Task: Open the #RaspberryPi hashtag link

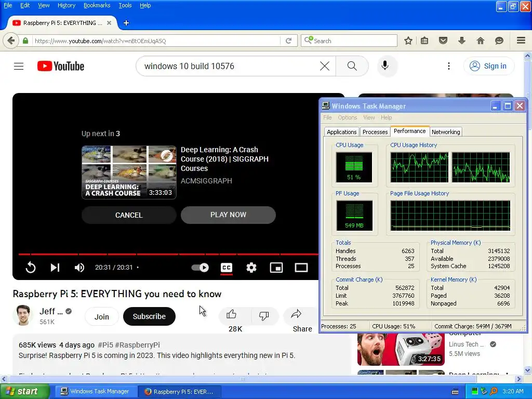Action: click(137, 345)
